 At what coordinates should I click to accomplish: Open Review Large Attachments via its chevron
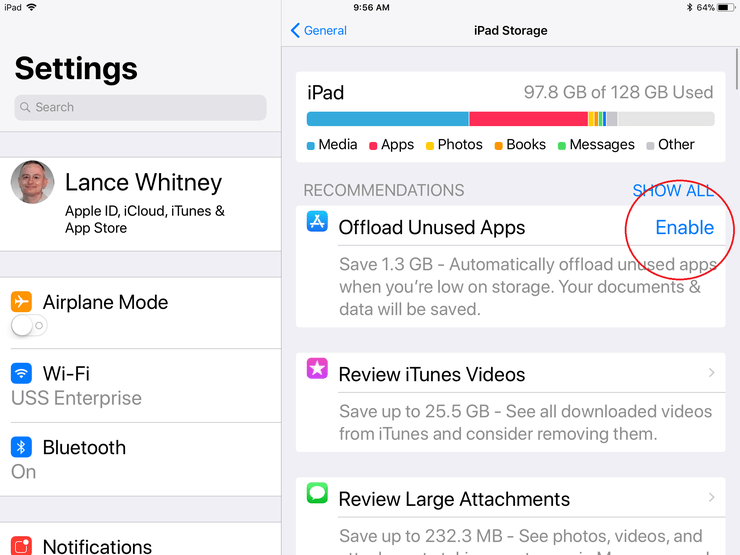[711, 497]
